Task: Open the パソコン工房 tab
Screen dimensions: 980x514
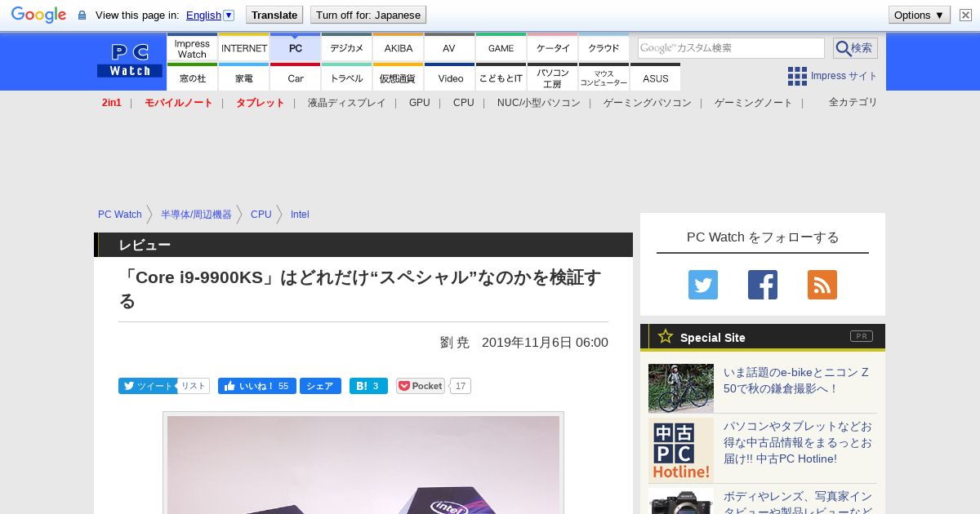Action: pos(553,78)
